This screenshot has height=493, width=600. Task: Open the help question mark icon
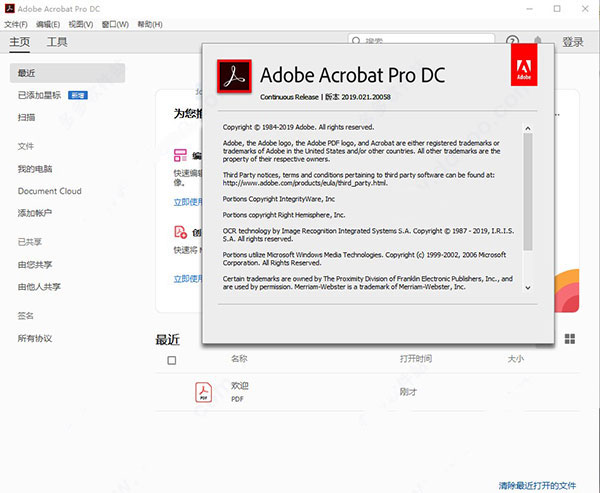click(x=512, y=41)
